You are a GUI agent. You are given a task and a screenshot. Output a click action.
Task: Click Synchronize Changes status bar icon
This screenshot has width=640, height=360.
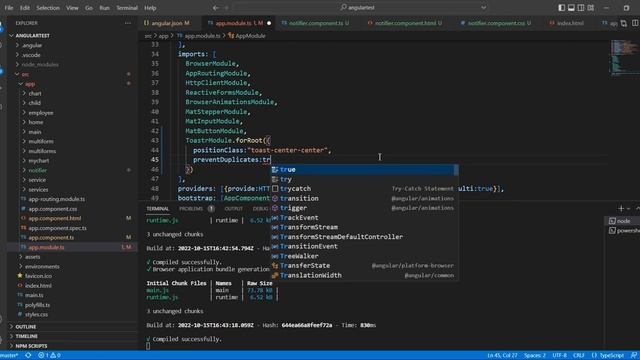point(28,356)
